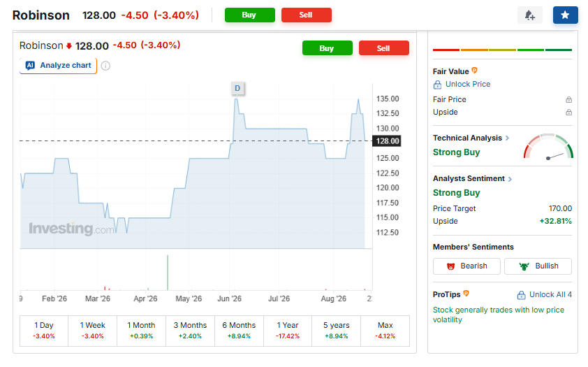Select the 3 Months range tab
The height and width of the screenshot is (367, 588).
tap(190, 331)
